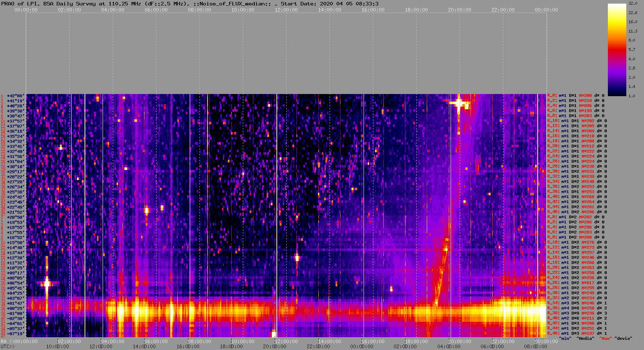
Task: Click the R_34 row showing n=3 D=5 M=246
Action: pyautogui.click(x=577, y=303)
